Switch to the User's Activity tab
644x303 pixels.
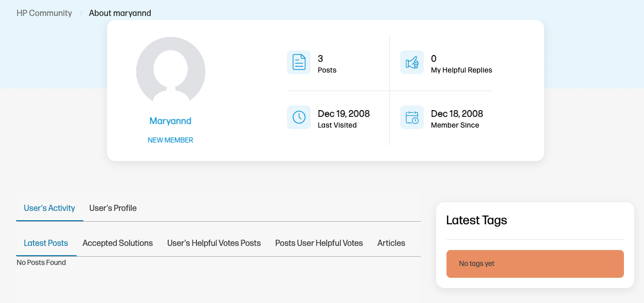[x=49, y=208]
